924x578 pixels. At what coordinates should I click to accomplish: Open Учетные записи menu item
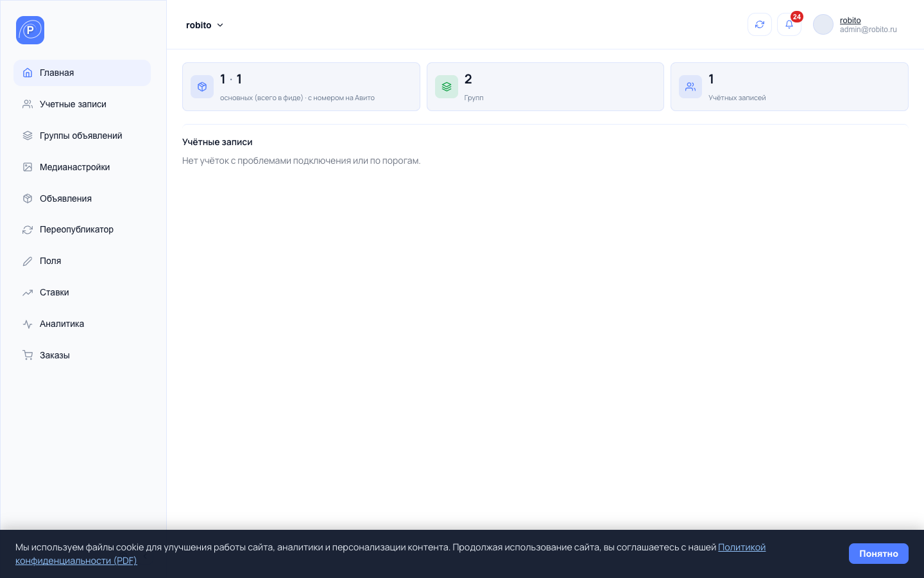point(82,104)
